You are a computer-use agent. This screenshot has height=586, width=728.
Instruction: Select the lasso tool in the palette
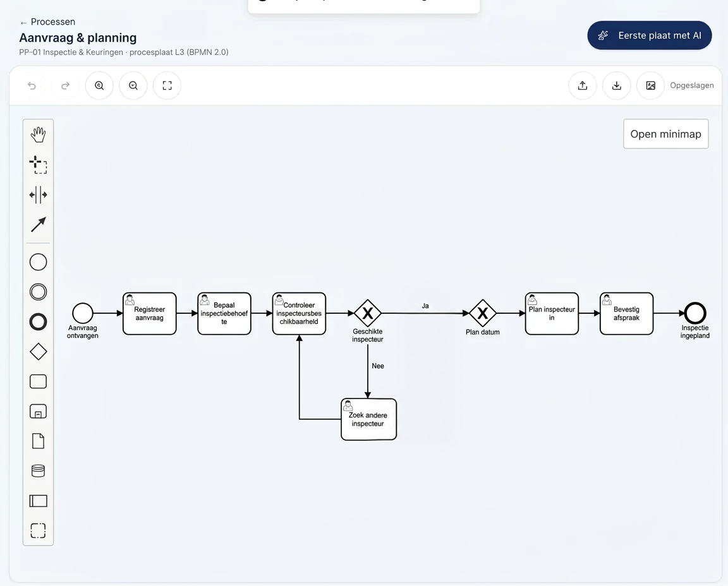point(38,165)
